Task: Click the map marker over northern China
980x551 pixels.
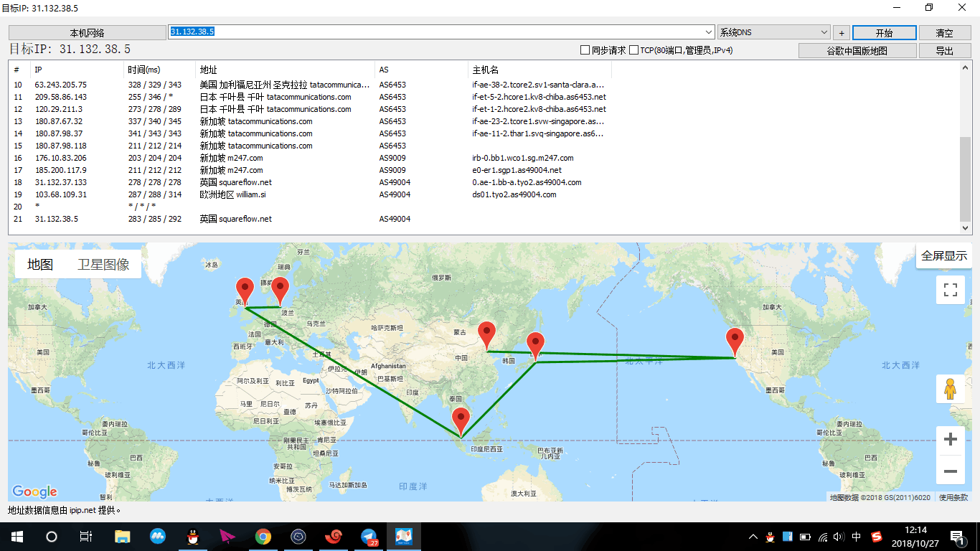Action: pos(487,336)
